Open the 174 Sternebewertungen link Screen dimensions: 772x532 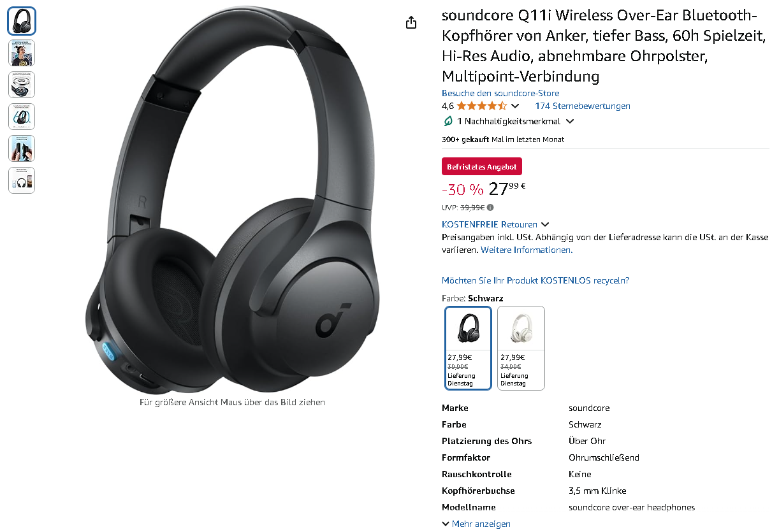point(583,106)
